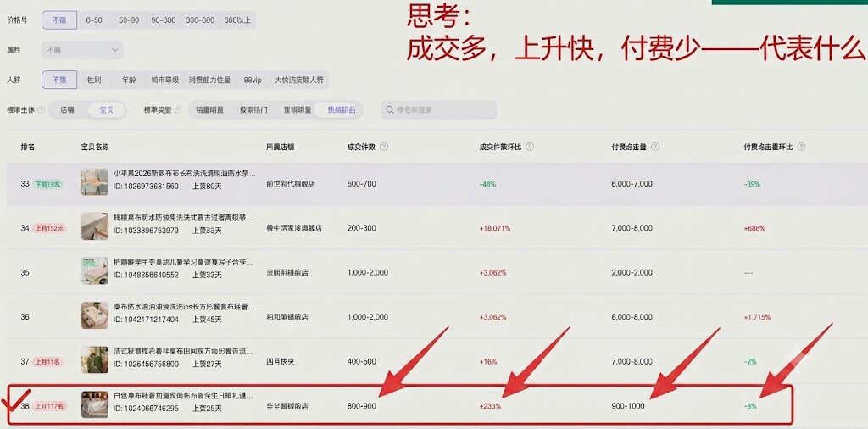Focus the ranking search input field
Screen dimensions: 868x429
coord(439,109)
